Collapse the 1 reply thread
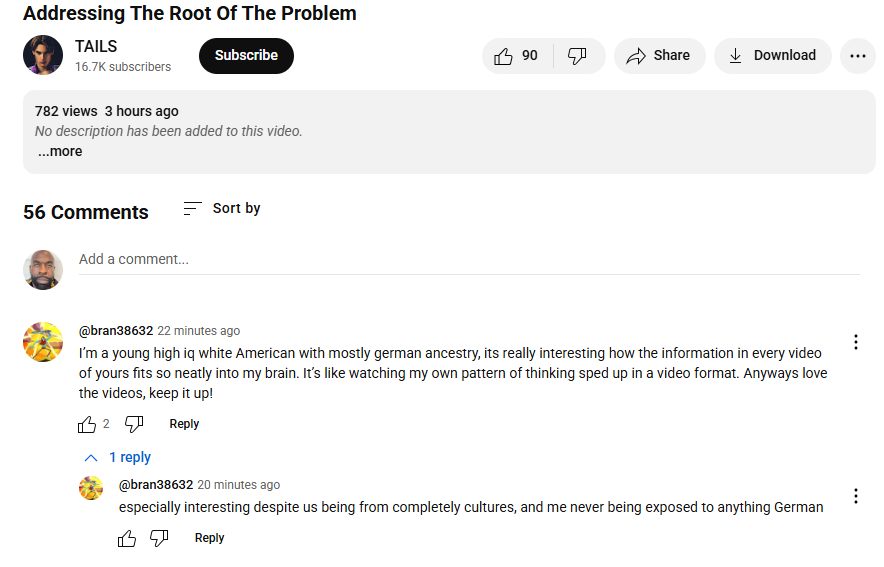Image resolution: width=884 pixels, height=567 pixels. (117, 457)
